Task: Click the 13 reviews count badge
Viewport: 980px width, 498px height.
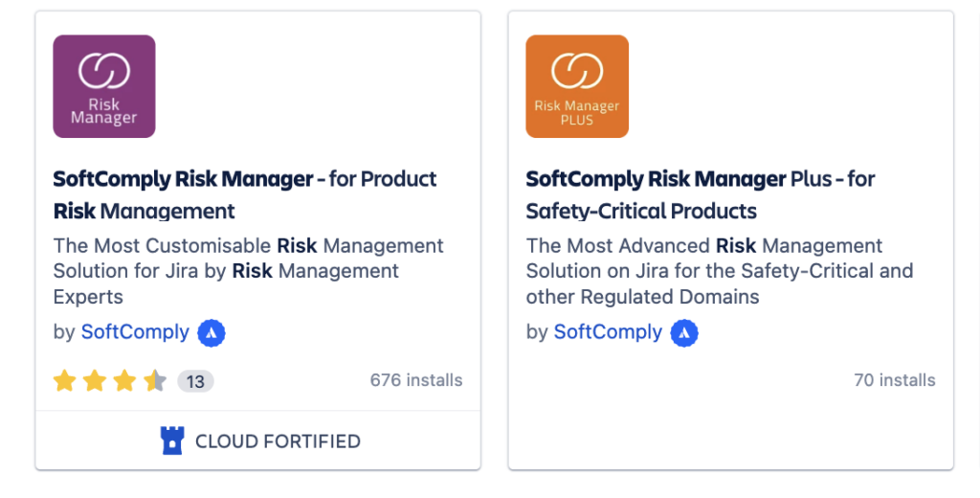Action: [195, 381]
